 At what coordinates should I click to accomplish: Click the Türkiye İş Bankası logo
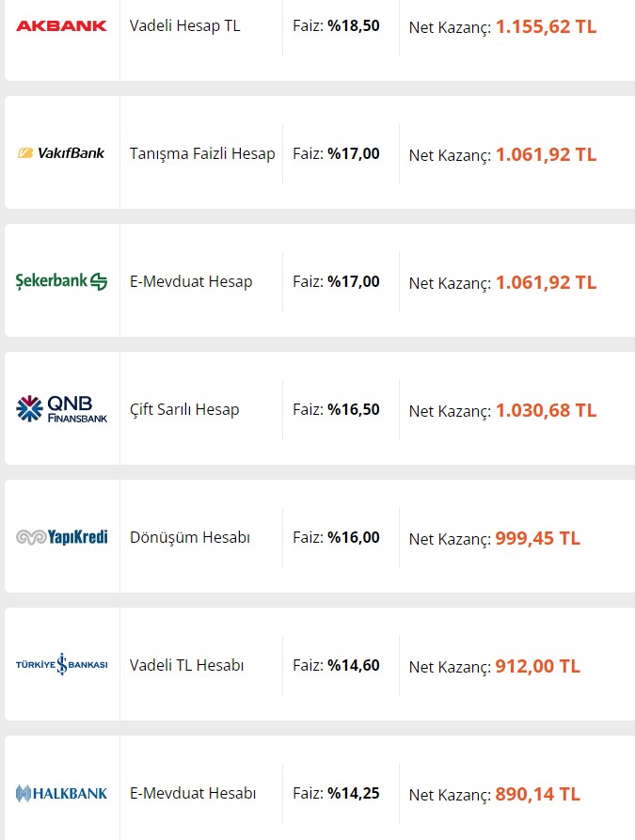(x=62, y=664)
